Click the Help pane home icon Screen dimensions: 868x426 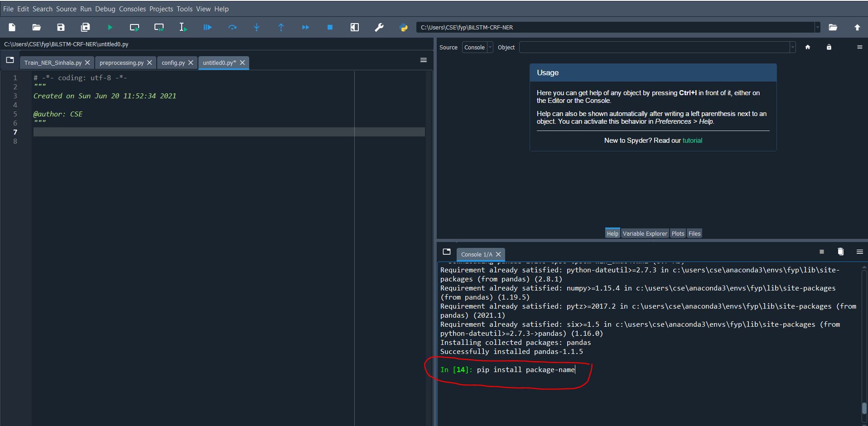click(x=807, y=47)
